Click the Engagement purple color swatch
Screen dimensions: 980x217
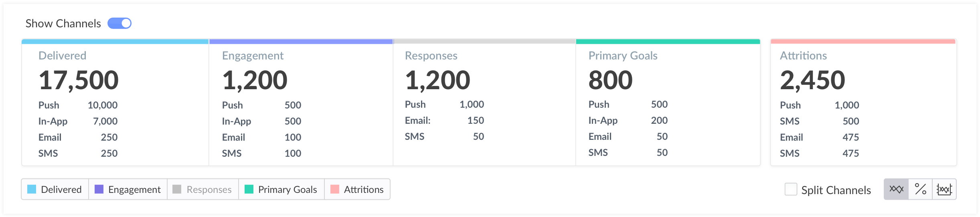99,189
